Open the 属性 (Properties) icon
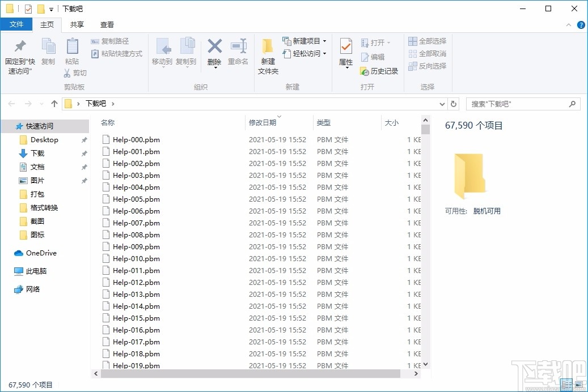Viewport: 588px width, 392px height. coord(345,54)
